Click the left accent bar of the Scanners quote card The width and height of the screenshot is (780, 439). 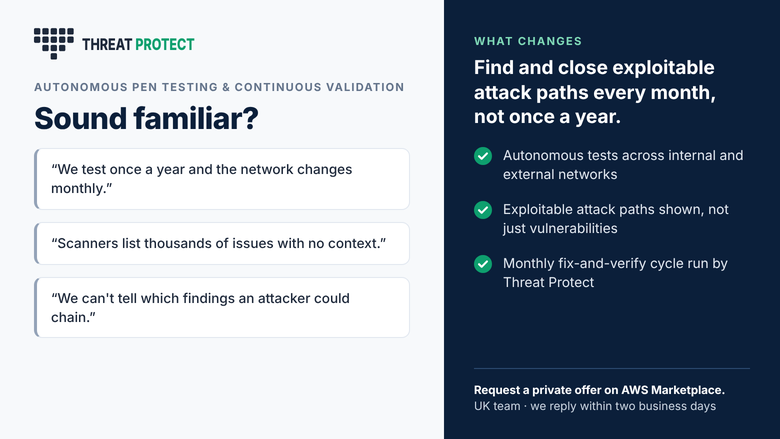(x=36, y=244)
